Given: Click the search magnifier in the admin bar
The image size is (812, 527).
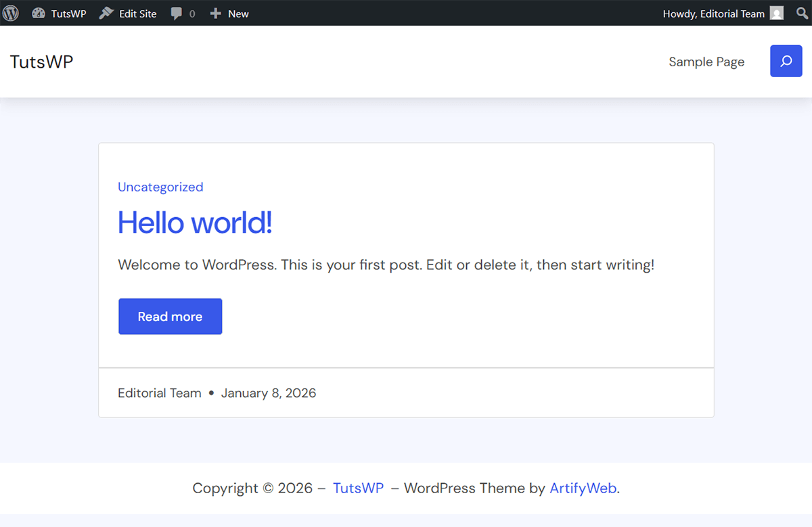Looking at the screenshot, I should 801,13.
